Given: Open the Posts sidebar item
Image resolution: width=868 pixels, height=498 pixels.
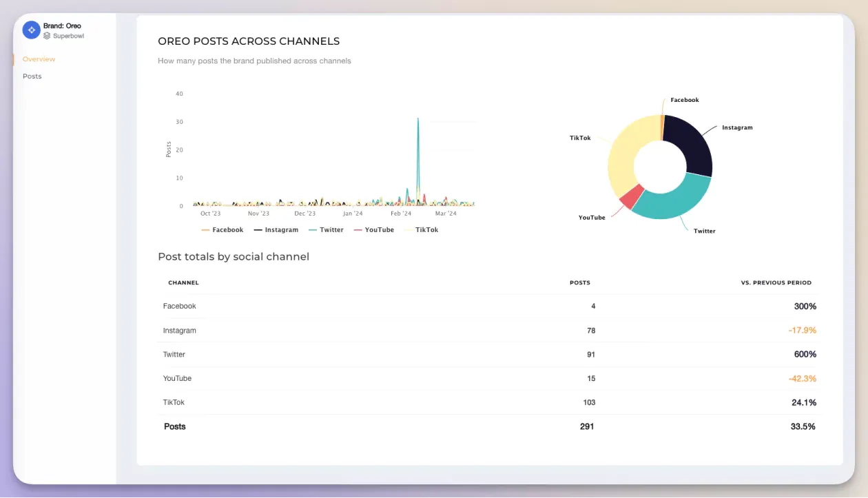Looking at the screenshot, I should click(x=32, y=76).
